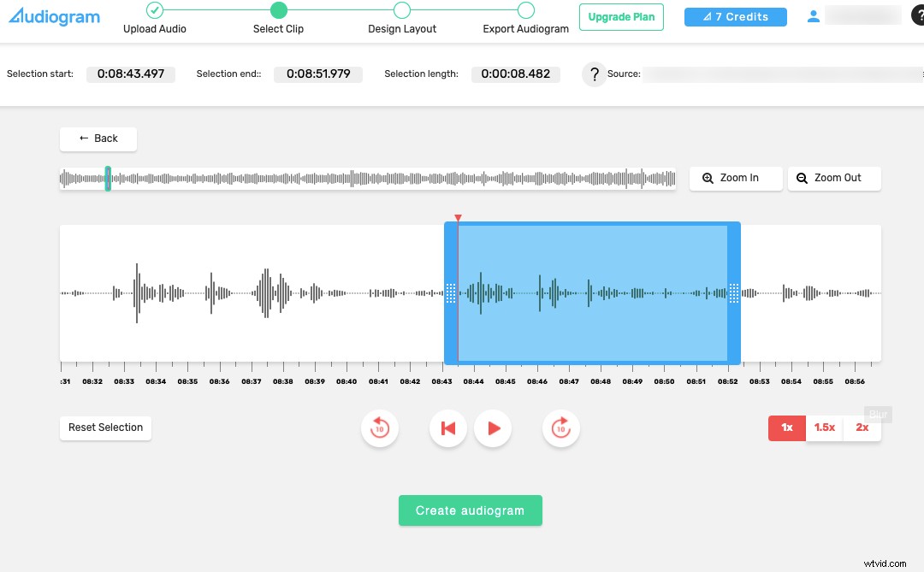The image size is (924, 572).
Task: Click the user profile icon in the header
Action: [813, 15]
